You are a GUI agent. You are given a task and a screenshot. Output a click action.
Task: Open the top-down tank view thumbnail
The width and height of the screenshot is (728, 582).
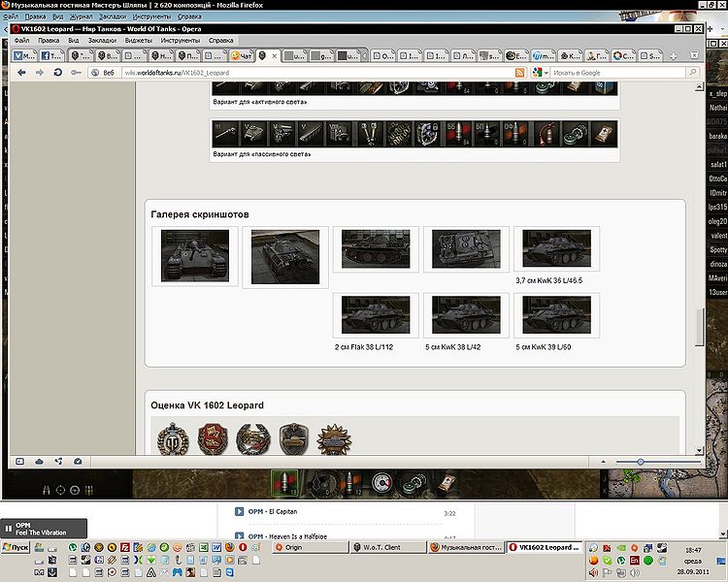[466, 248]
